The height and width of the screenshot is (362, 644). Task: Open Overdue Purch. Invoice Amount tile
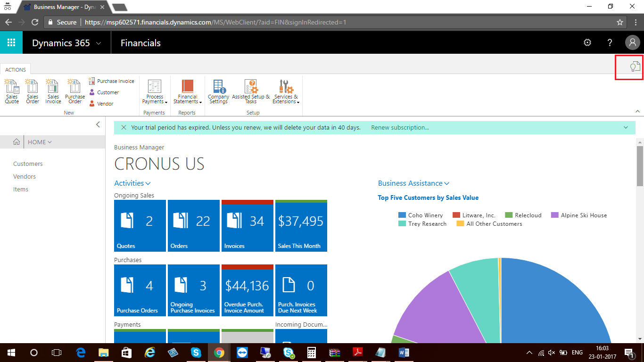(248, 290)
